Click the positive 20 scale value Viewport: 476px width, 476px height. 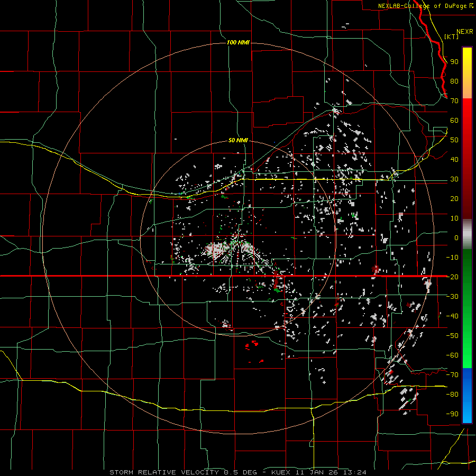click(454, 199)
